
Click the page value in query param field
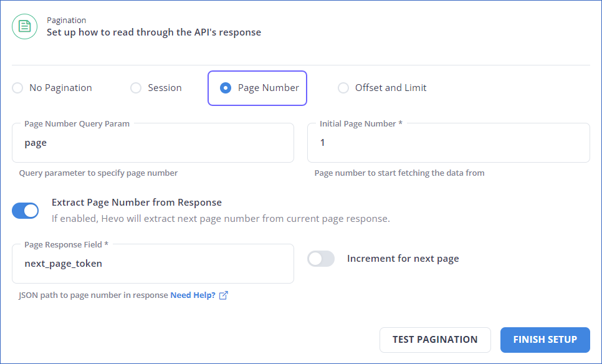click(36, 143)
